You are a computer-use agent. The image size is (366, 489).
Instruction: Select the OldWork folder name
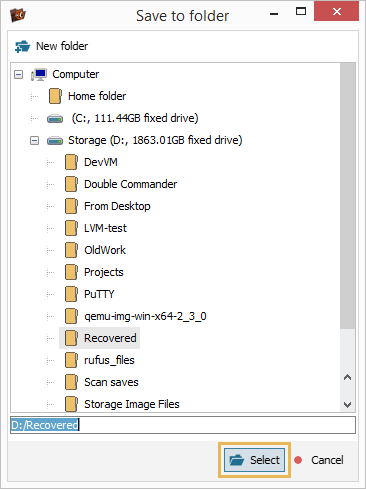coord(105,250)
